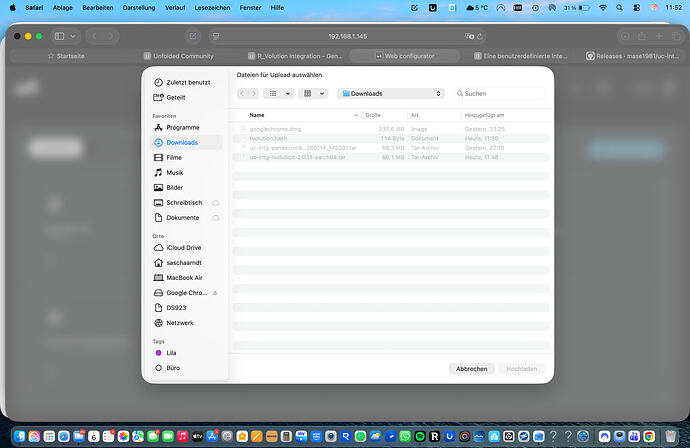Image resolution: width=690 pixels, height=448 pixels.
Task: Open the DS923 network drive
Action: (x=178, y=308)
